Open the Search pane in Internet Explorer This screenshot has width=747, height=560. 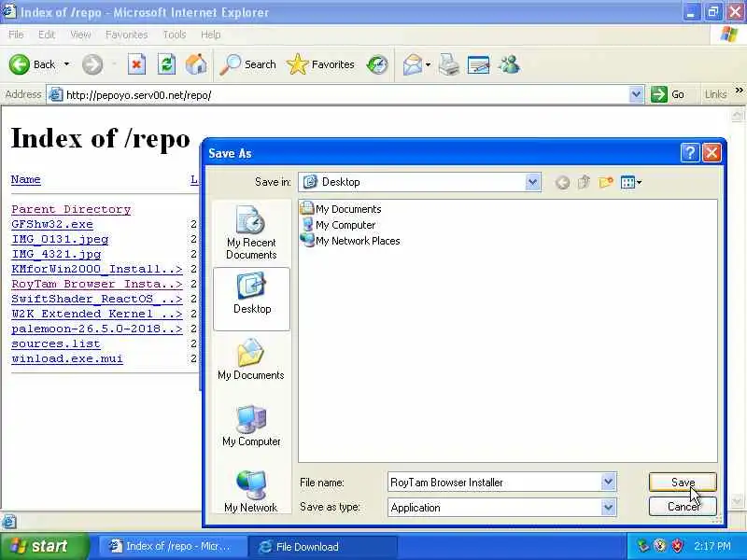(247, 64)
